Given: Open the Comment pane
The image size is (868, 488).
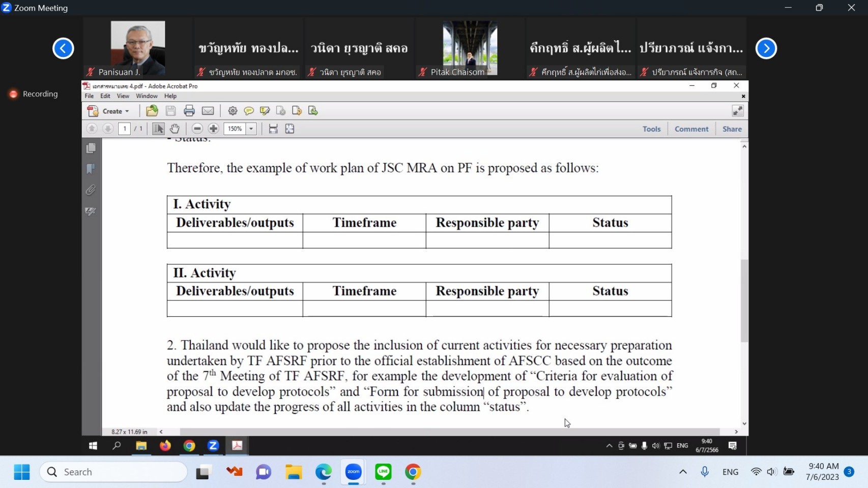Looking at the screenshot, I should [x=691, y=129].
